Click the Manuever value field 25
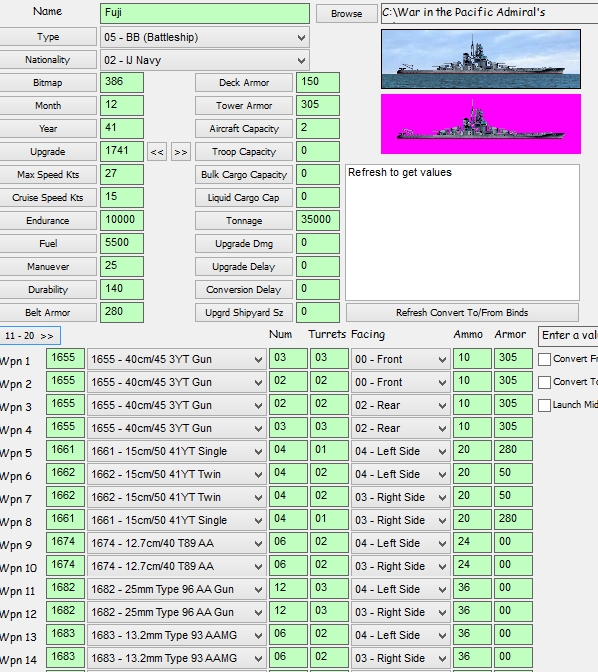 pyautogui.click(x=122, y=267)
